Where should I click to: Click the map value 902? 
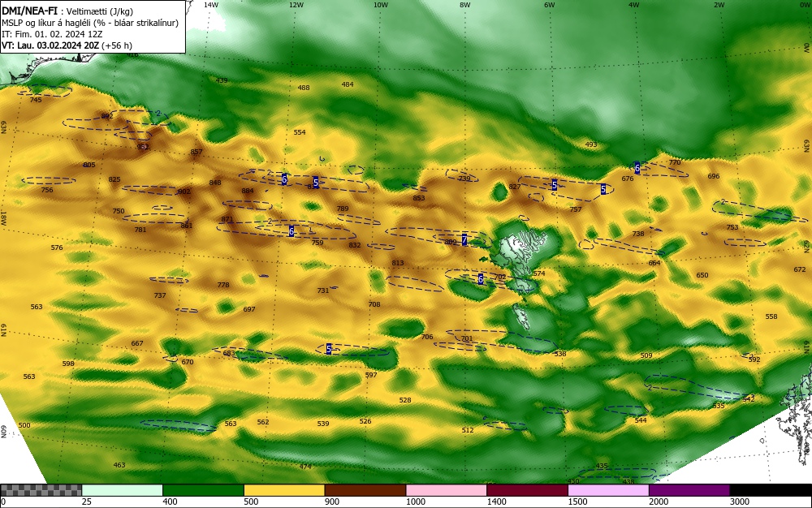pyautogui.click(x=184, y=192)
